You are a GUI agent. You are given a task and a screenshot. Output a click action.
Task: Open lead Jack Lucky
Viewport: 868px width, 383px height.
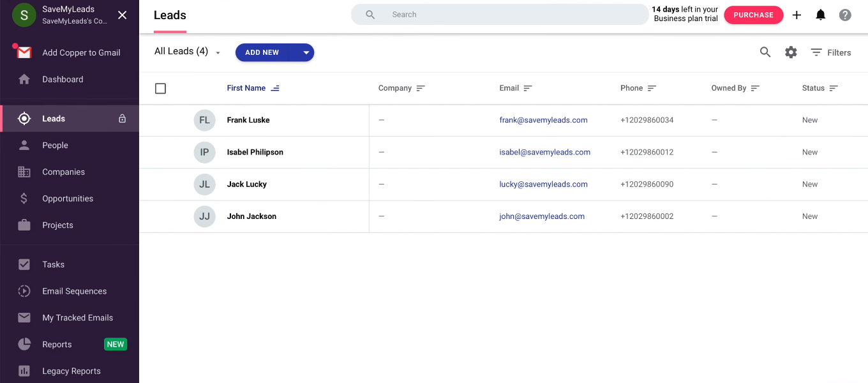click(246, 184)
